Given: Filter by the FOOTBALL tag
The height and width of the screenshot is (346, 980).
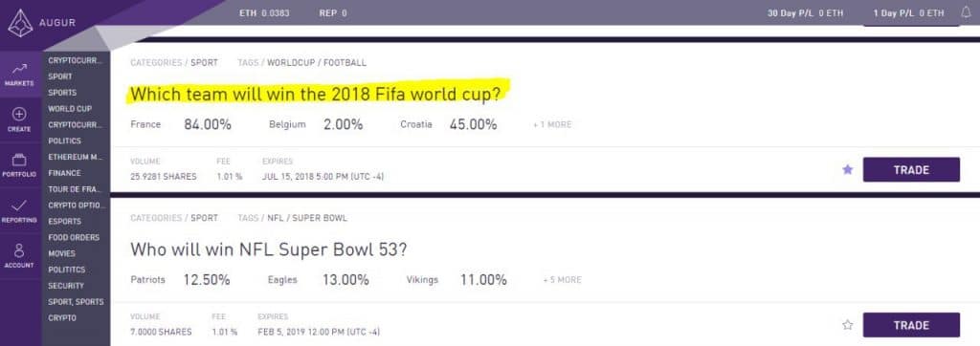Looking at the screenshot, I should click(345, 63).
